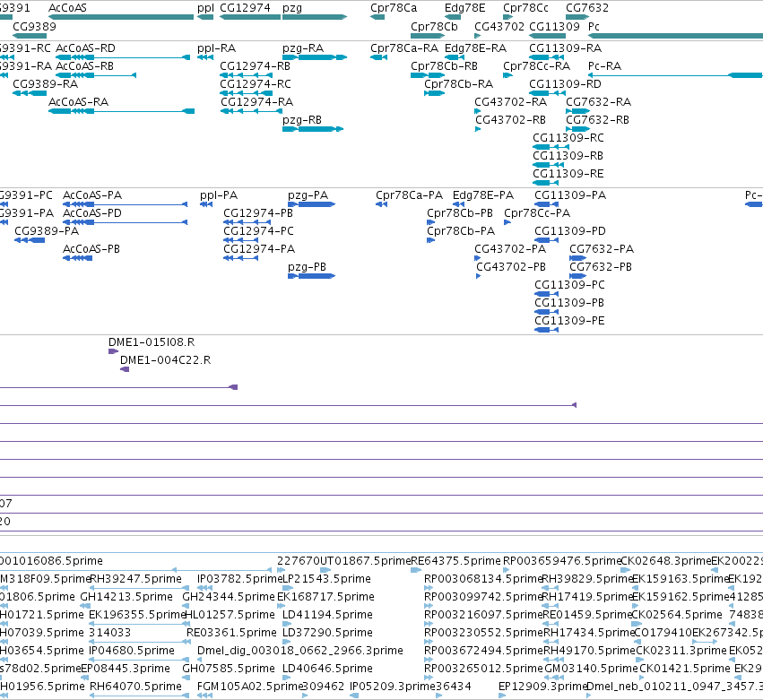Image resolution: width=763 pixels, height=700 pixels.
Task: Click transcript ppl-RA
Action: 217,48
